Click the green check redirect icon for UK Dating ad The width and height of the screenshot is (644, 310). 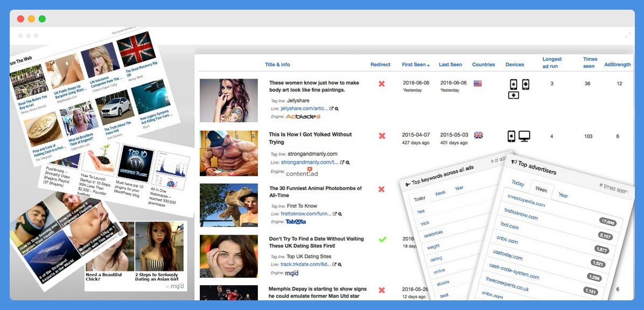pyautogui.click(x=382, y=239)
